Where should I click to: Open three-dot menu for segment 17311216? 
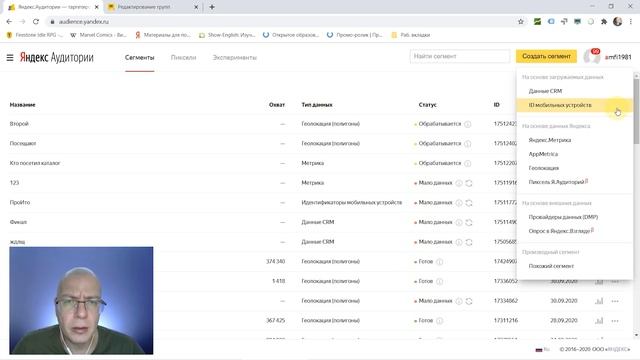(615, 321)
